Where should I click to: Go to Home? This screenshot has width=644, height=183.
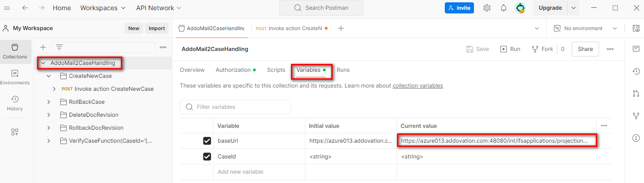pos(62,8)
